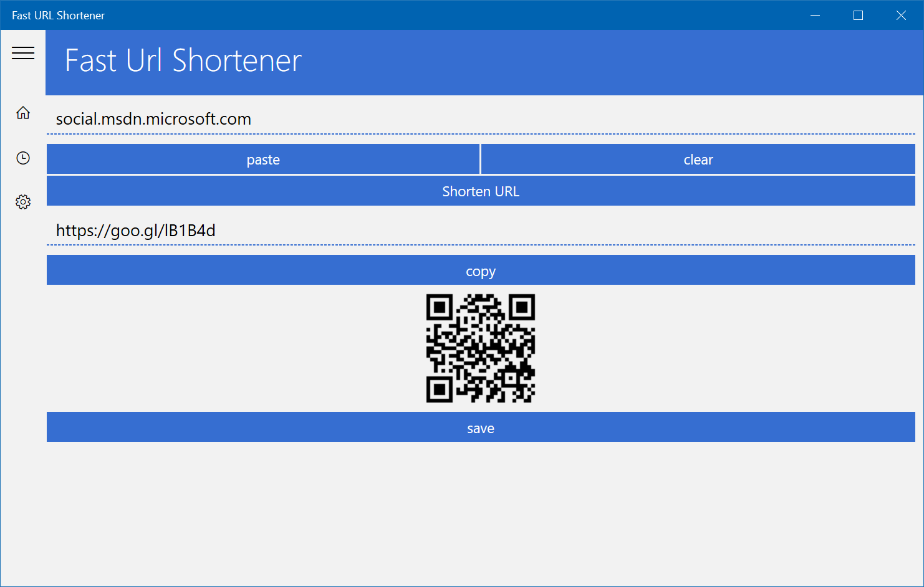Click the QR code image
The image size is (924, 587).
481,348
